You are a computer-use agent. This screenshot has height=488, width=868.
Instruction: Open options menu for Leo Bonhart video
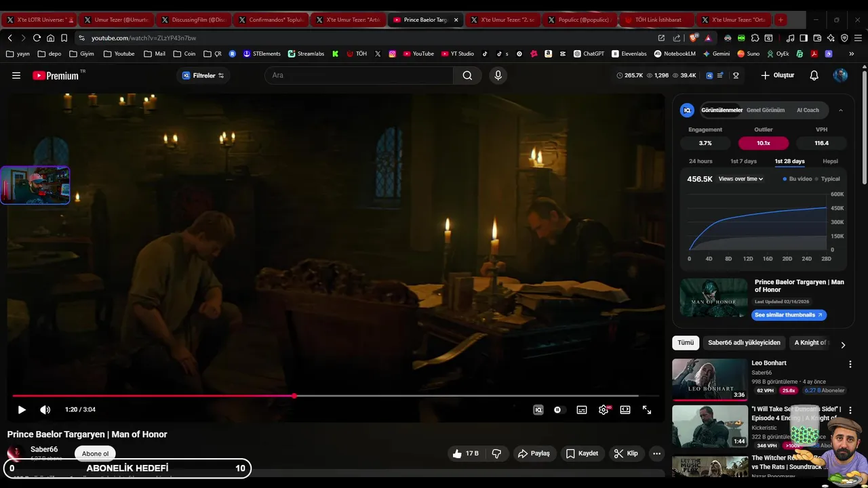click(x=850, y=364)
